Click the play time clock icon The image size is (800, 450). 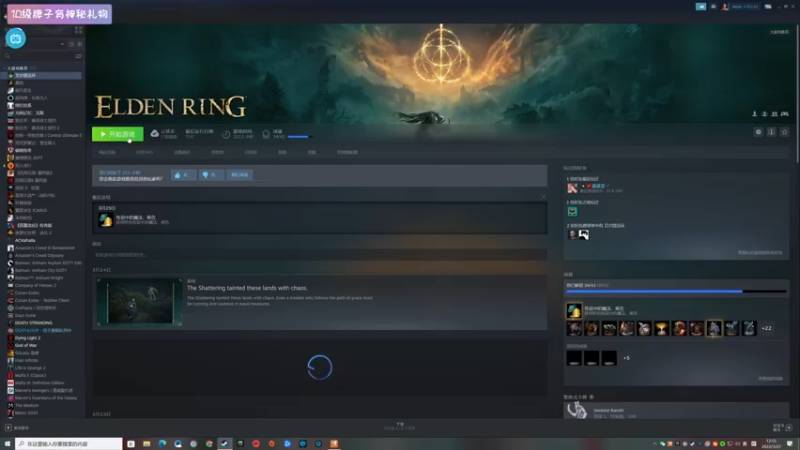click(226, 134)
